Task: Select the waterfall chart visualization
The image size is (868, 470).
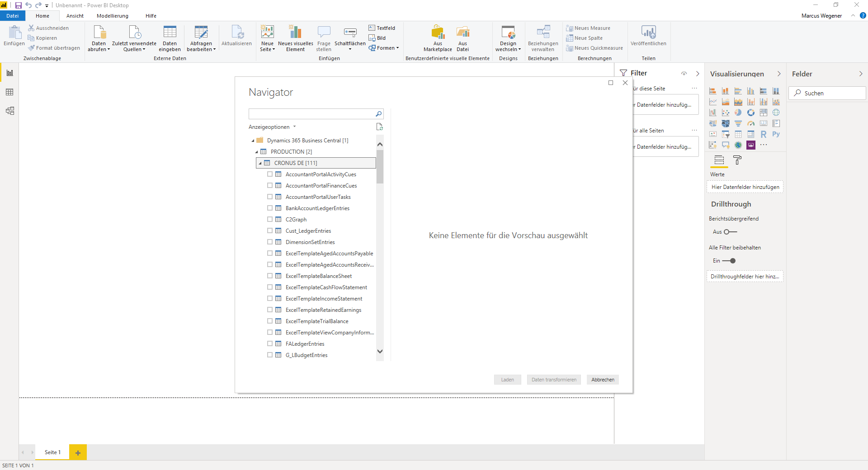Action: click(x=713, y=113)
